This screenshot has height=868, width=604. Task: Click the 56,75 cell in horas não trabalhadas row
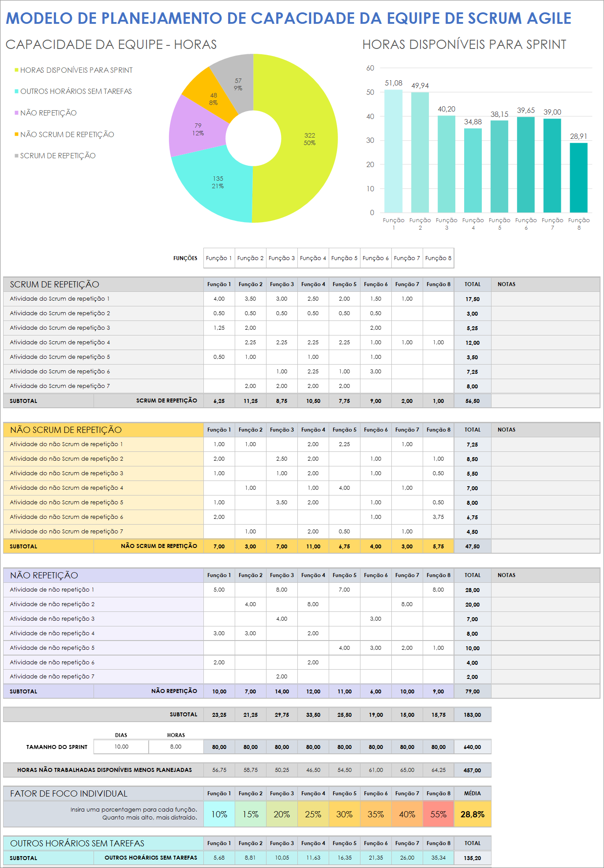pos(219,770)
